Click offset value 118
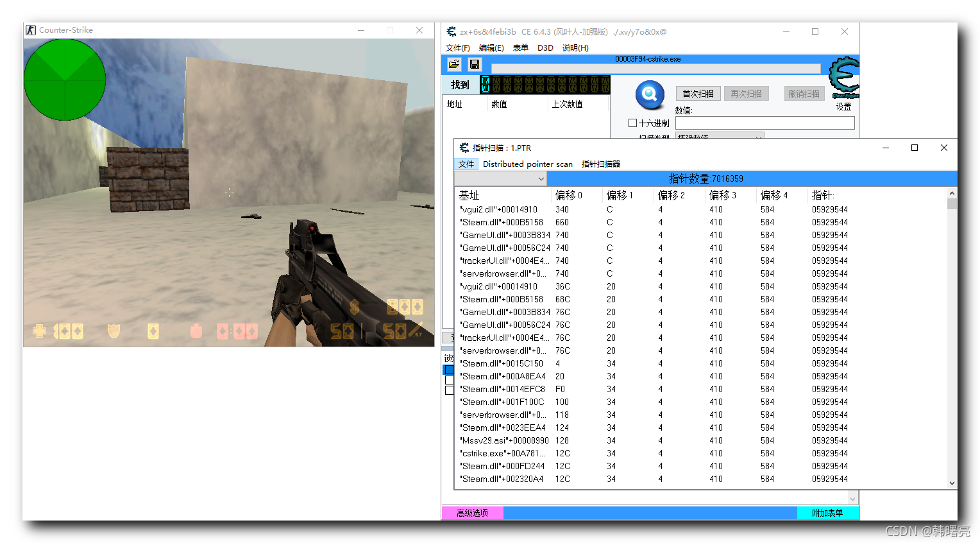 (x=562, y=415)
